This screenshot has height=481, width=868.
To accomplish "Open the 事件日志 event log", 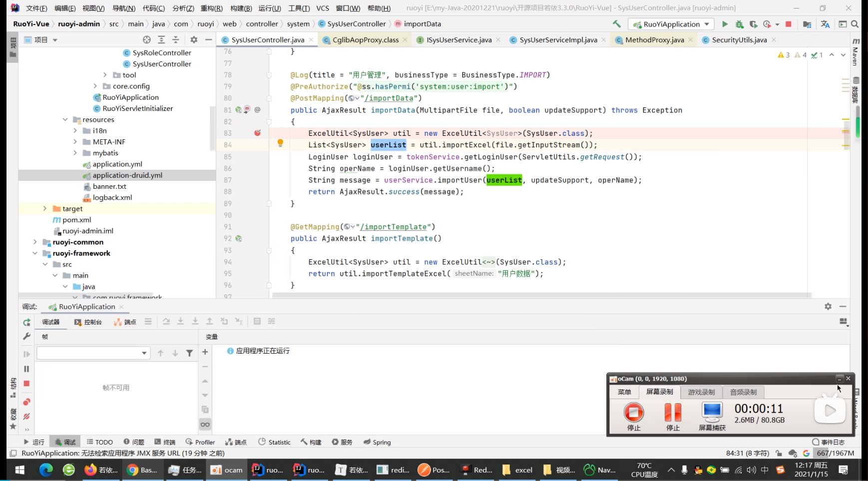I will pos(828,442).
